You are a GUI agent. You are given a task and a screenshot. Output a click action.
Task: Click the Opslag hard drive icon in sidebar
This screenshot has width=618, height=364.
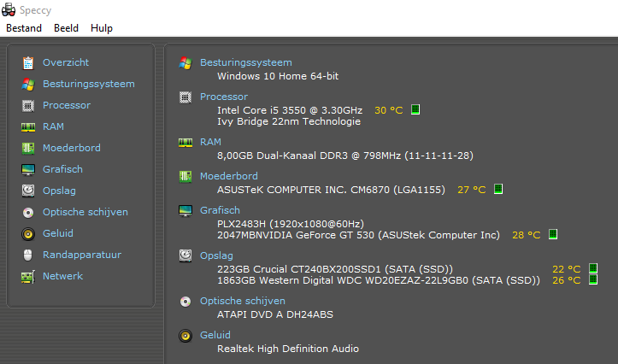pos(28,191)
